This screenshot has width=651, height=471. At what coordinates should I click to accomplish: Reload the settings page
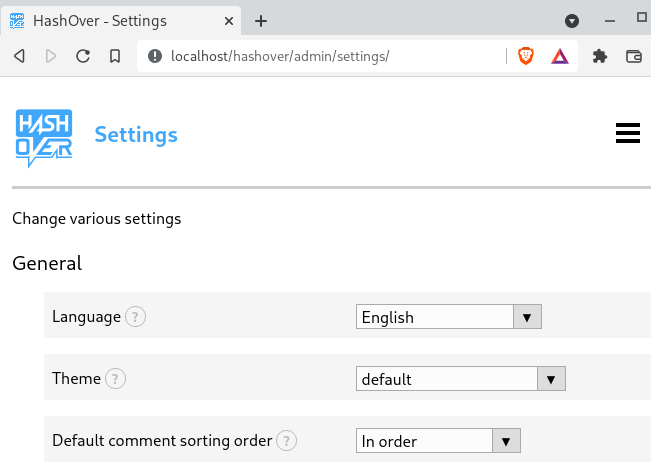click(x=83, y=56)
